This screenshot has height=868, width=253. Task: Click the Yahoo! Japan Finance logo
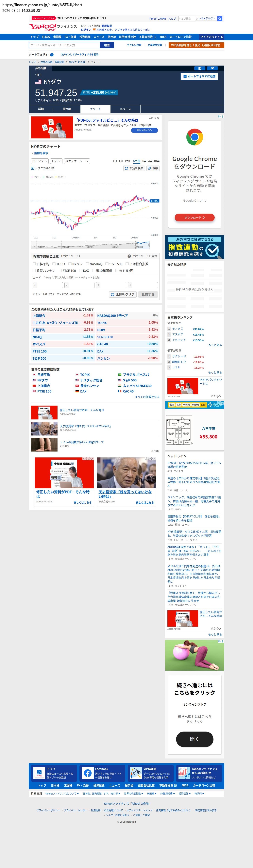click(53, 27)
